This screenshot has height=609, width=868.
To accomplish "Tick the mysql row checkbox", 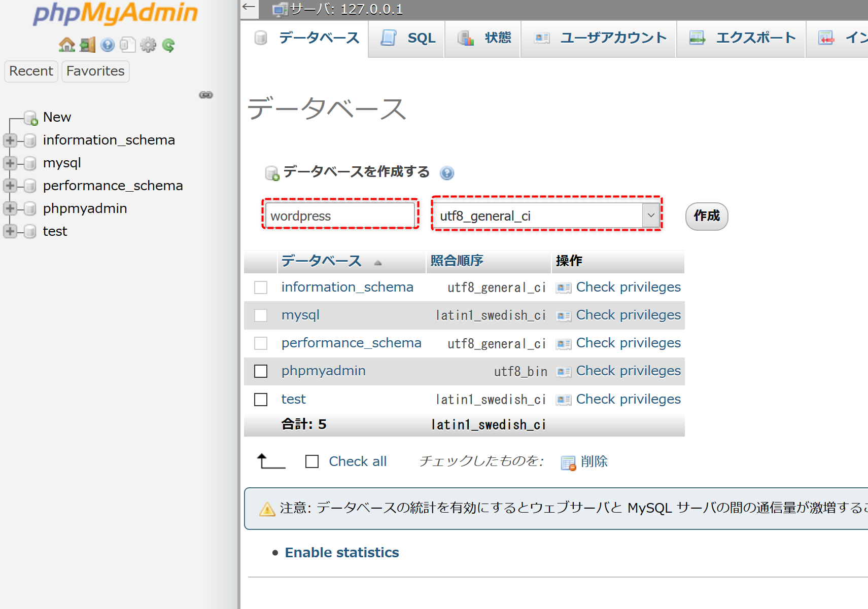I will click(x=261, y=315).
